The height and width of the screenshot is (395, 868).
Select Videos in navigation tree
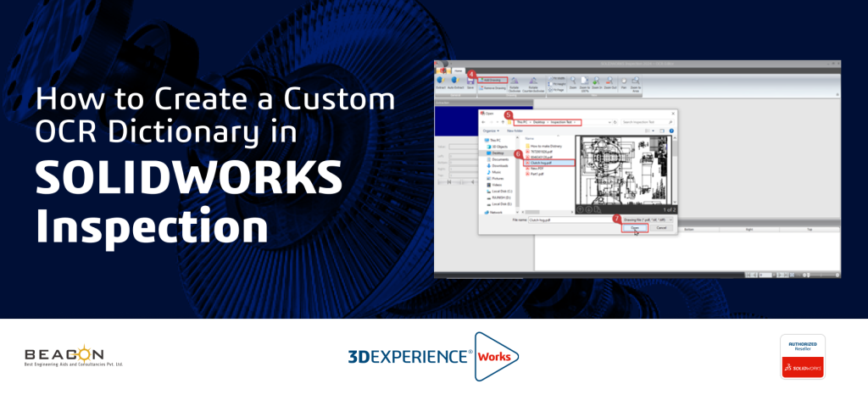pos(495,185)
